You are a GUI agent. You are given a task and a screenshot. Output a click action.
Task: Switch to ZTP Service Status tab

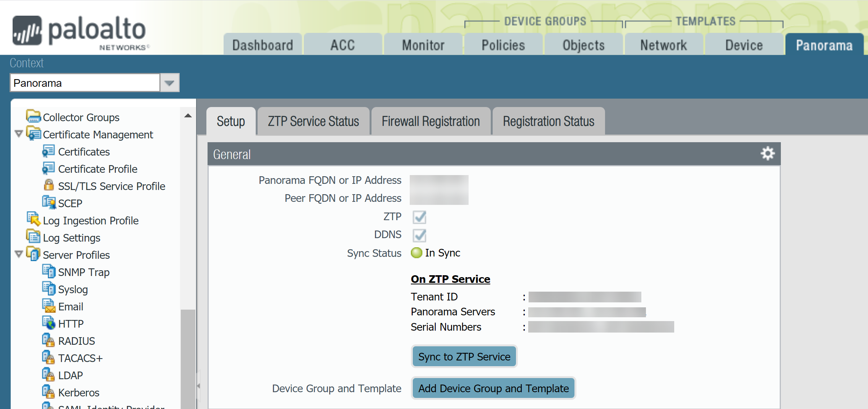[313, 122]
